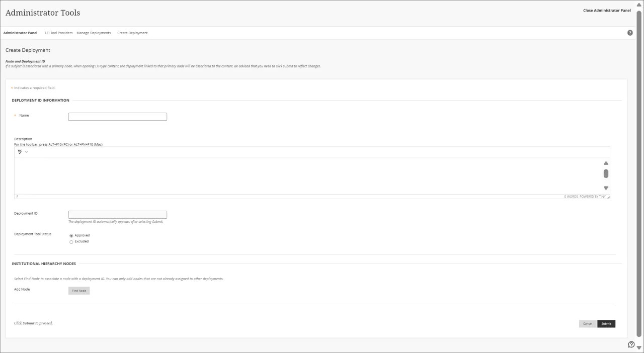Screen dimensions: 644x353
Task: Go to the Administrator Panel tab
Action: click(20, 33)
